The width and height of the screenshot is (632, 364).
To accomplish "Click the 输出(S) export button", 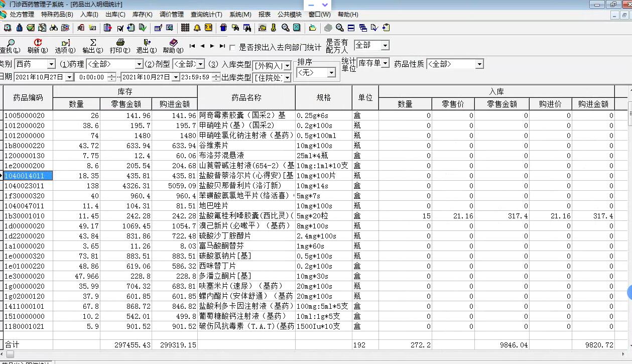I will tap(93, 46).
